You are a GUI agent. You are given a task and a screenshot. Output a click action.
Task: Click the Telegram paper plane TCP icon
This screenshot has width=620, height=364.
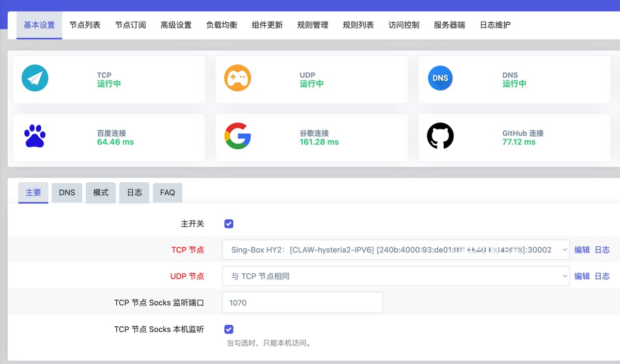pos(35,78)
